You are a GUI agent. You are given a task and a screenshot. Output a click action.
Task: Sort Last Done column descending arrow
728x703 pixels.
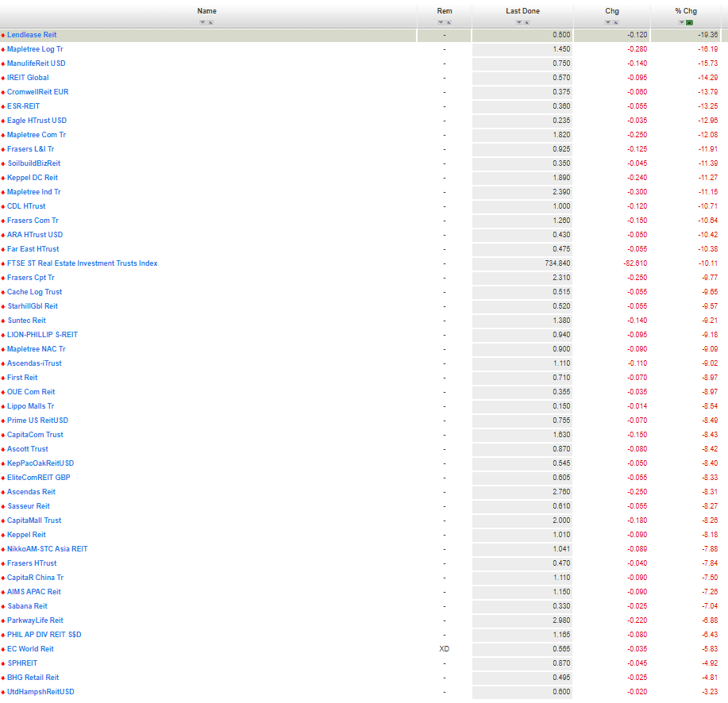coord(519,23)
